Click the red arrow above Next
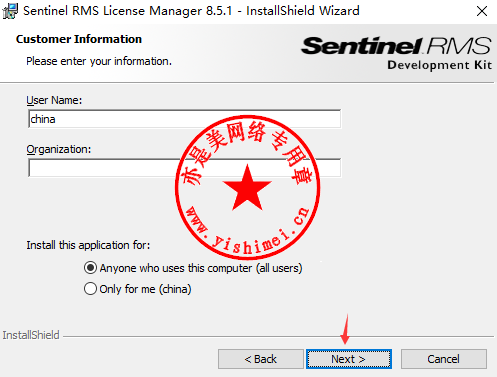Screen dimensions: 497x377 pos(346,329)
